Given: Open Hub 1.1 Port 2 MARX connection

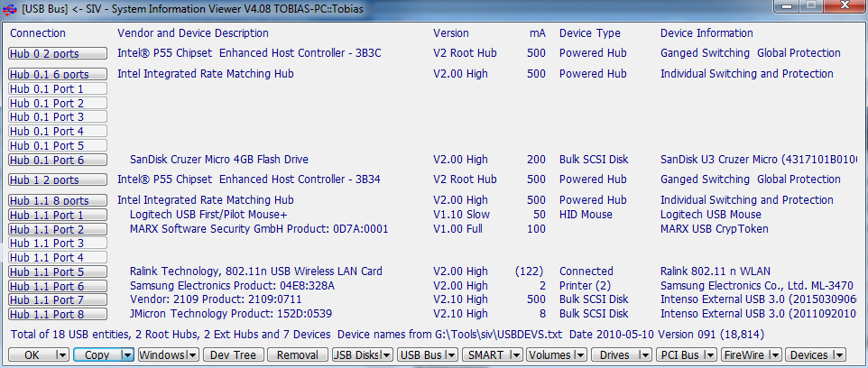Looking at the screenshot, I should pos(58,229).
